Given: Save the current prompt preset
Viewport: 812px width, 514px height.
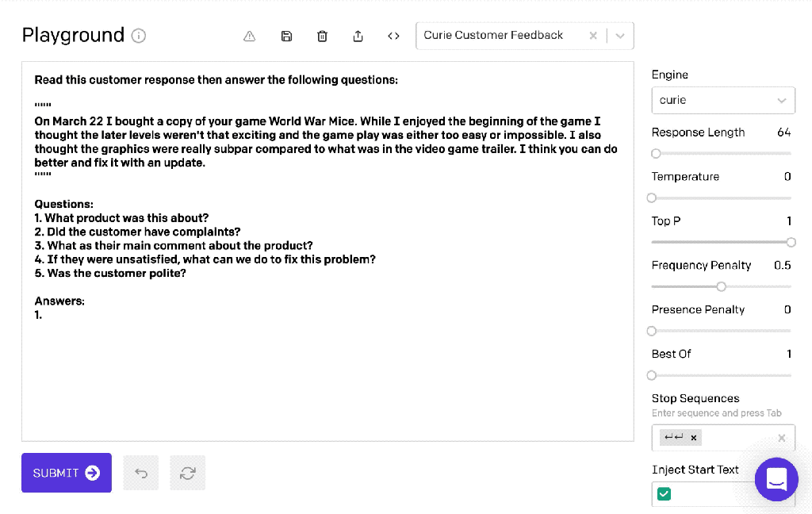Looking at the screenshot, I should [287, 36].
